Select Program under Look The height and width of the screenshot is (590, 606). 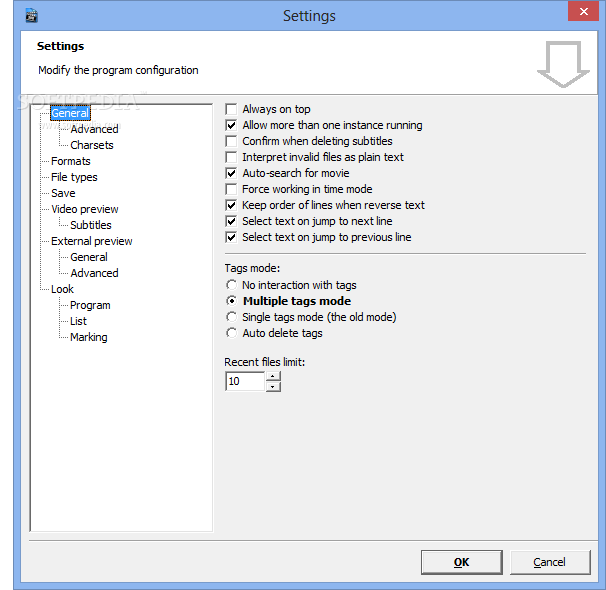pyautogui.click(x=90, y=305)
